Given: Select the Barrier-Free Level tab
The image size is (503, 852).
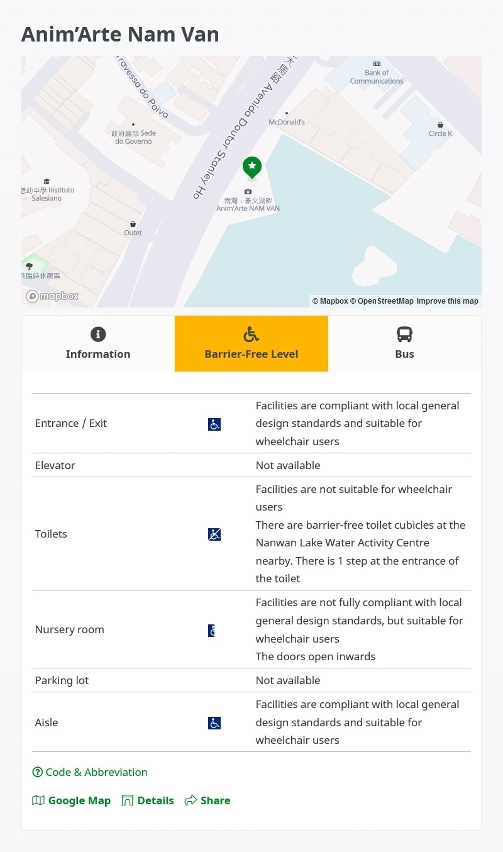Looking at the screenshot, I should [x=252, y=343].
